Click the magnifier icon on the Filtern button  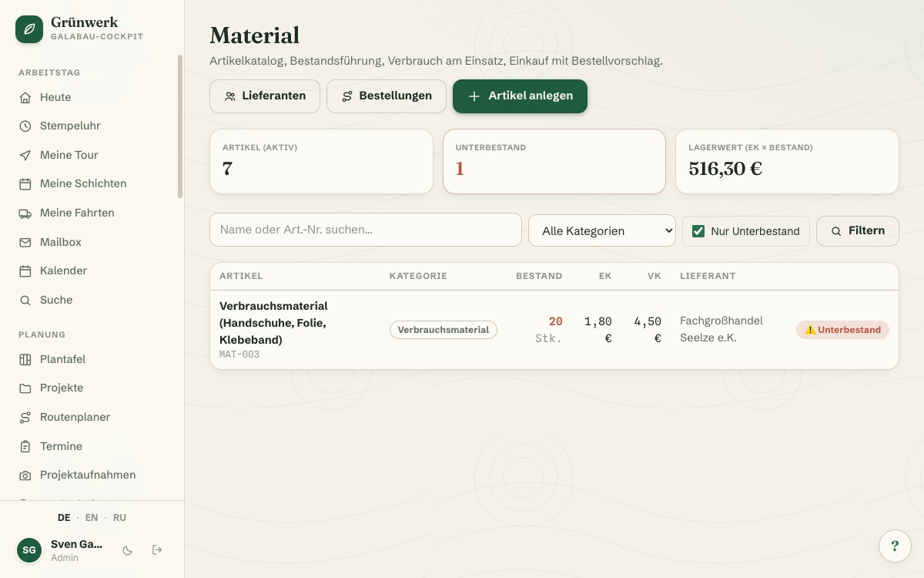tap(836, 231)
